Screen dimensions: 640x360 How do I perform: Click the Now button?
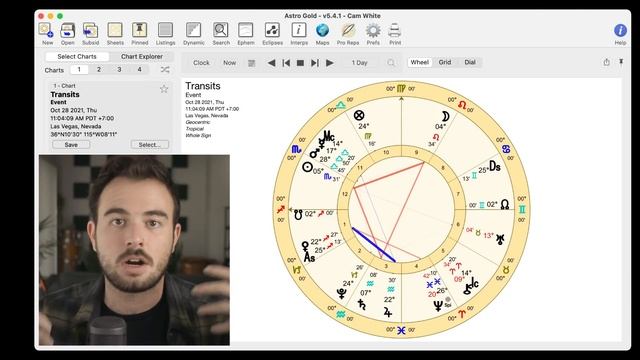click(x=229, y=63)
